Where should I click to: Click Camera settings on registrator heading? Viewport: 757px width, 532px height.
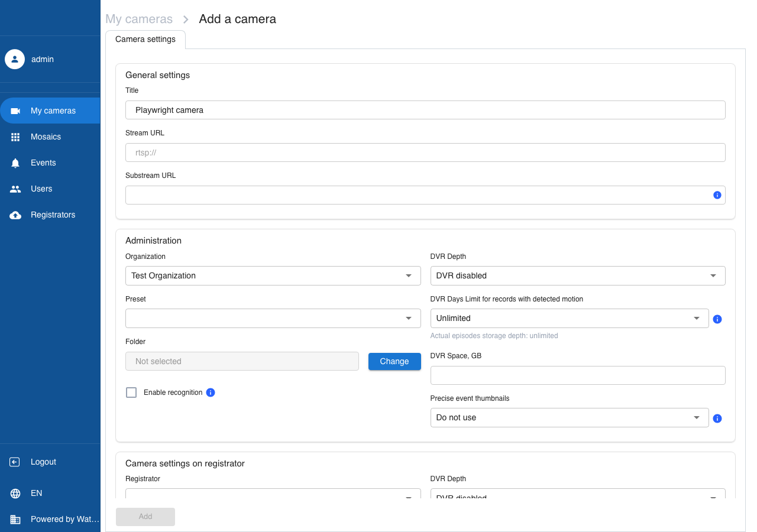[x=185, y=463]
